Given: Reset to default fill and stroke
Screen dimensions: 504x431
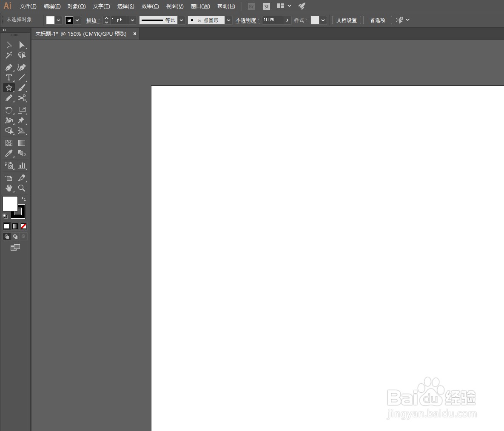Looking at the screenshot, I should (5, 216).
